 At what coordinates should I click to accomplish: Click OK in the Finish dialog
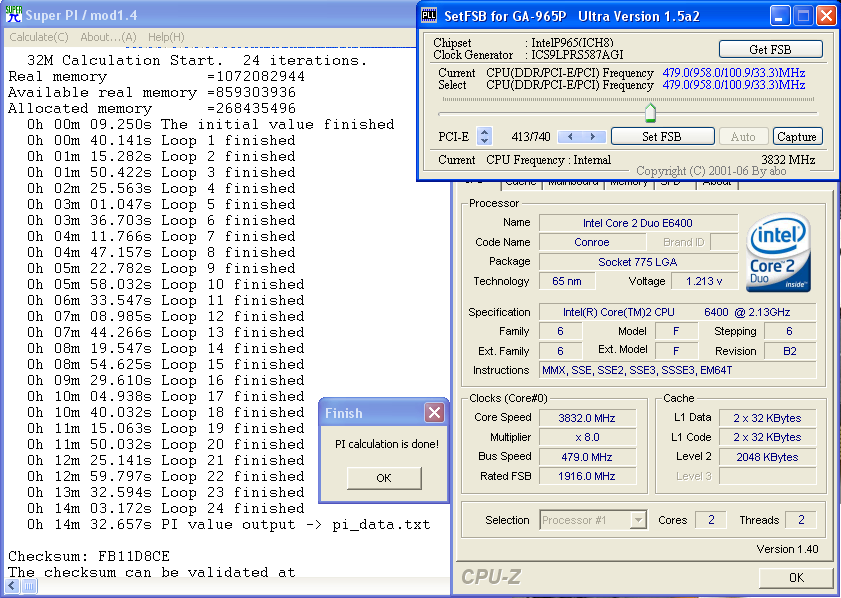tap(384, 478)
